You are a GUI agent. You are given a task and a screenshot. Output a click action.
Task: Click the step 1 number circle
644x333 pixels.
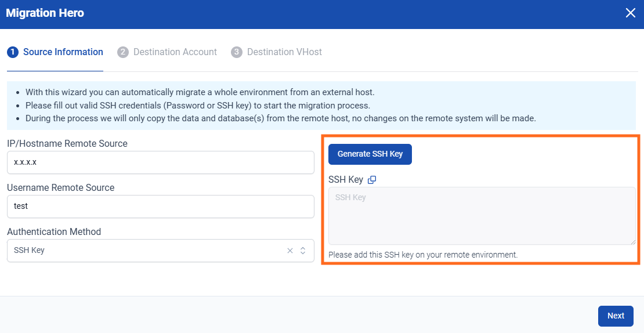pyautogui.click(x=12, y=52)
